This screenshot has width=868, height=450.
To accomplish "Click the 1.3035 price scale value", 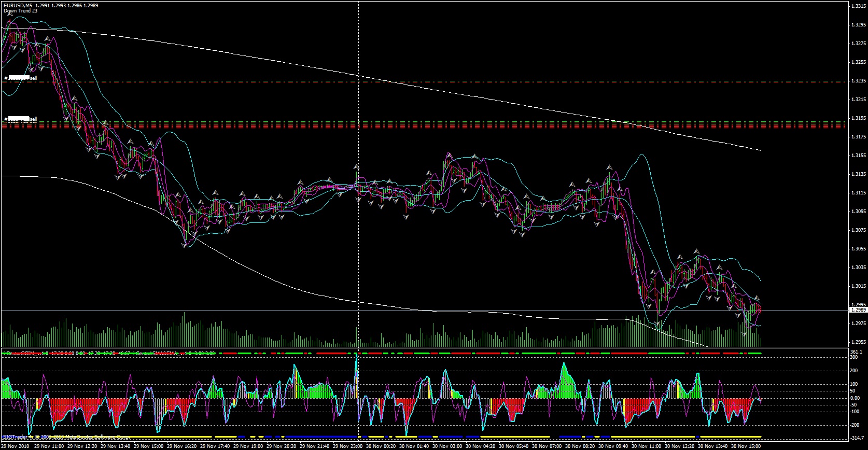I will pyautogui.click(x=859, y=268).
